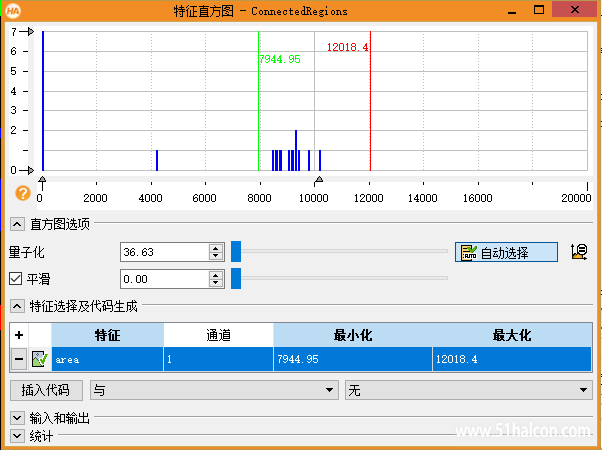
Task: Click the 最小化 column header
Action: click(353, 335)
